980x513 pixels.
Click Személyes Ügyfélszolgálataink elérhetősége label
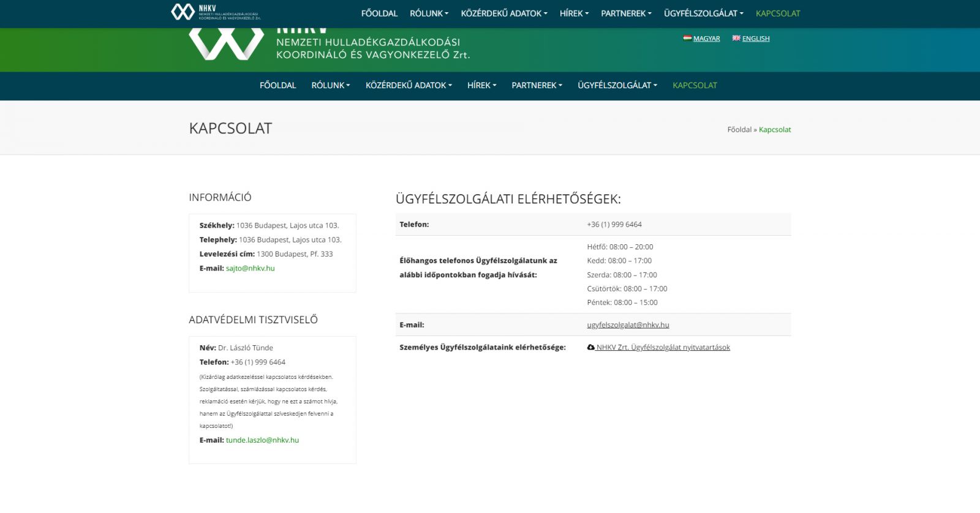483,347
